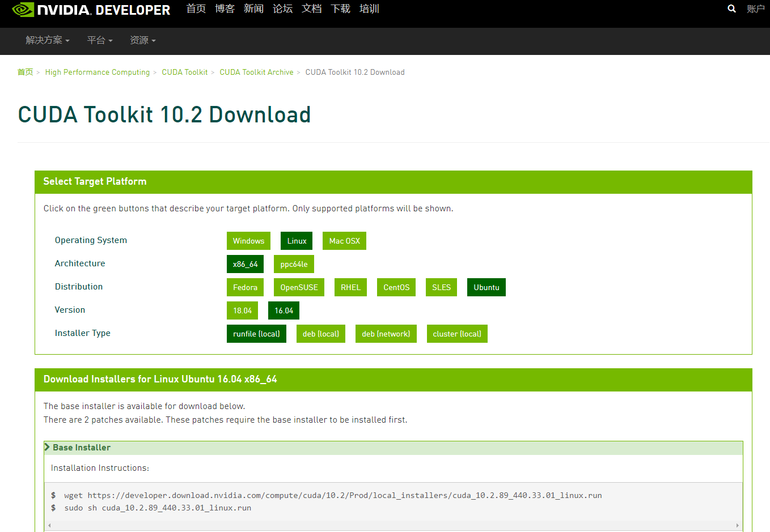Expand the 平台 dropdown menu

[100, 40]
